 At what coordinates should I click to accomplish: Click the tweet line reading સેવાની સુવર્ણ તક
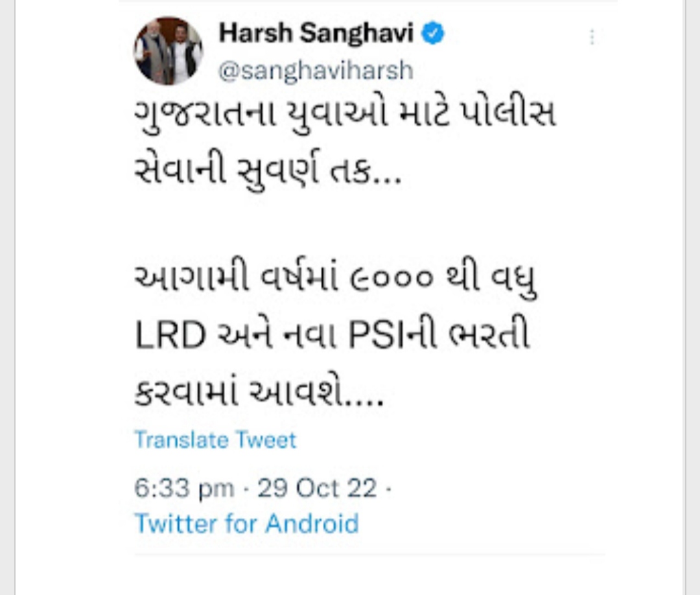(x=268, y=171)
